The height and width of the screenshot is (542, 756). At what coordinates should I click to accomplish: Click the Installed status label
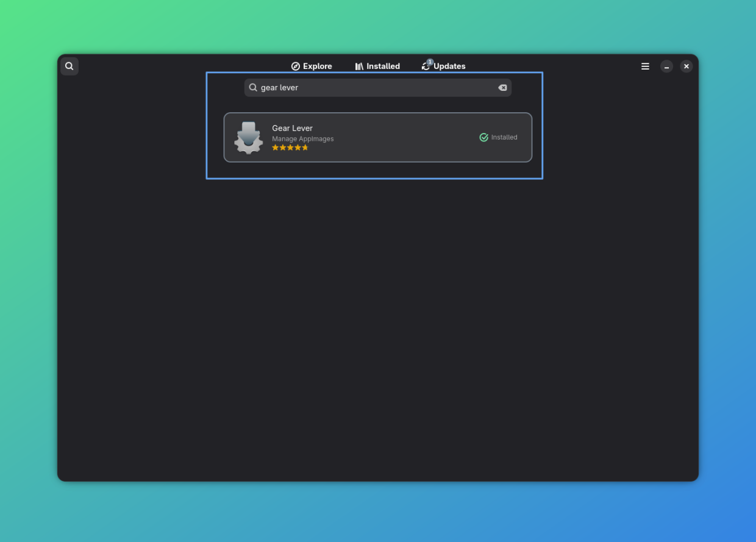point(498,137)
